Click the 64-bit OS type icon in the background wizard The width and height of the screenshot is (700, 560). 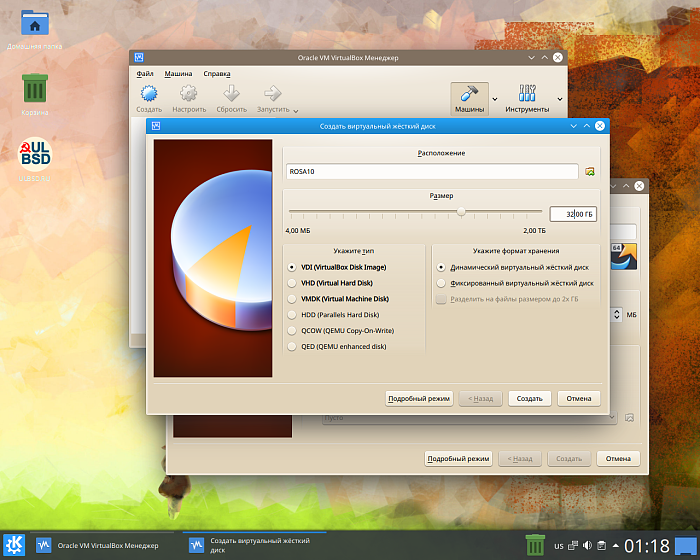[624, 256]
